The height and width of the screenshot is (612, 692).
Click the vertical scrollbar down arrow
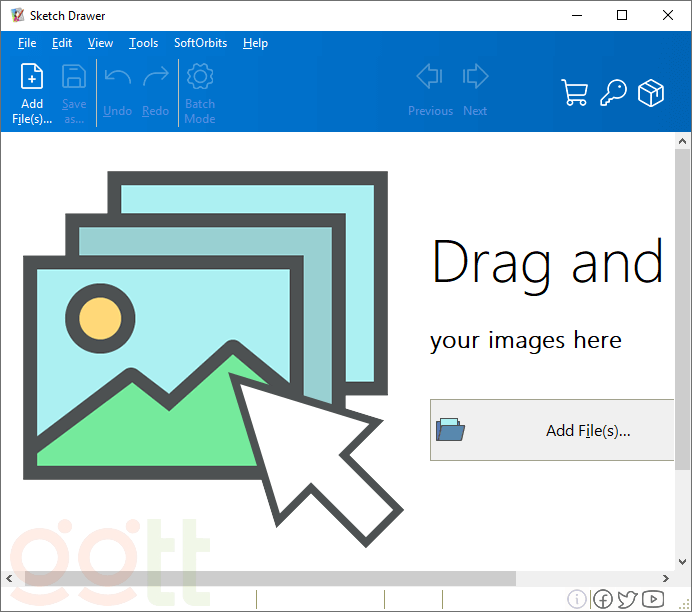(x=683, y=562)
